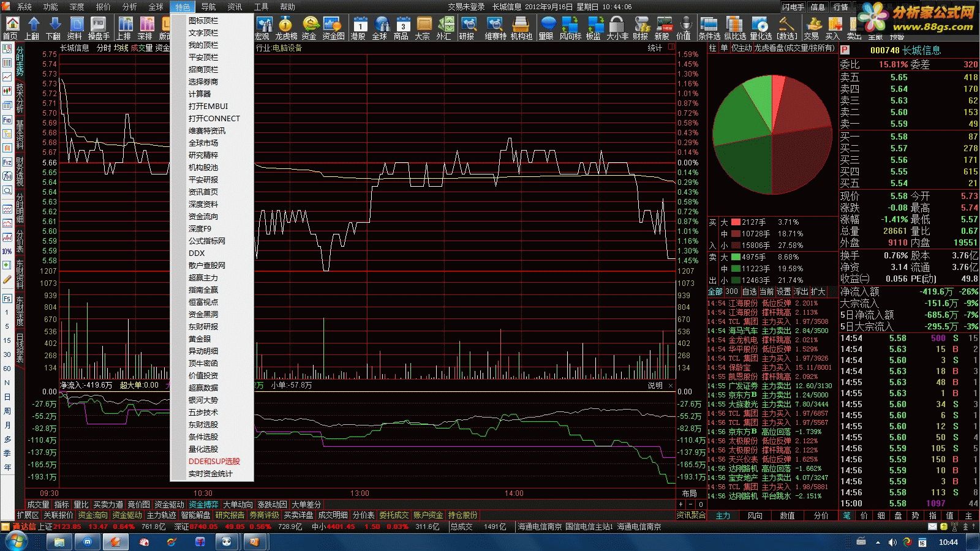Choose 实时资金统计 menu entry
Viewport: 980px width, 551px height.
[x=210, y=473]
